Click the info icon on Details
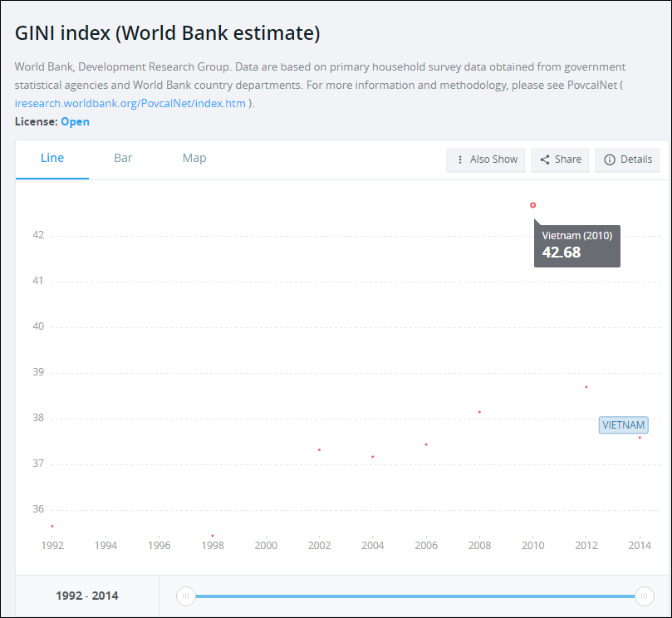Viewport: 672px width, 618px height. (x=610, y=159)
